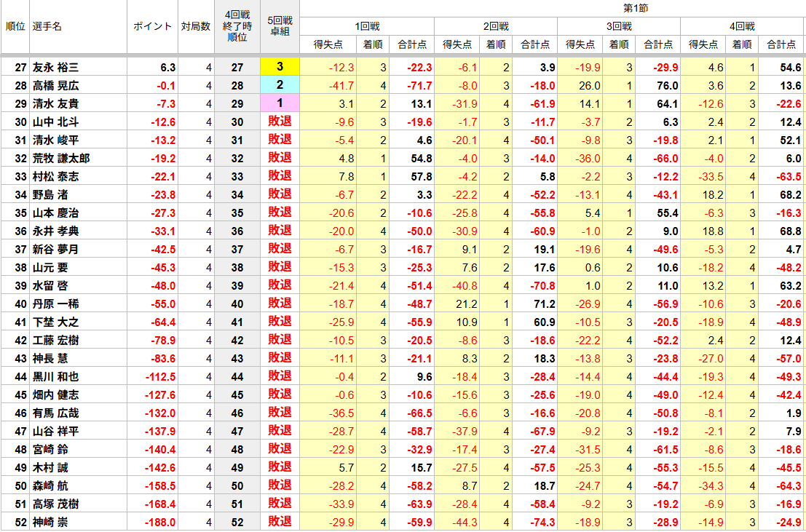Click points value -7.3 for 清水 友貴
The image size is (806, 532).
coord(165,104)
